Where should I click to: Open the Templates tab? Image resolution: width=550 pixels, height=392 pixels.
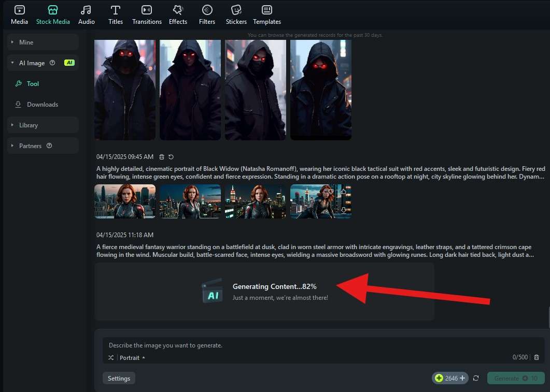[267, 15]
